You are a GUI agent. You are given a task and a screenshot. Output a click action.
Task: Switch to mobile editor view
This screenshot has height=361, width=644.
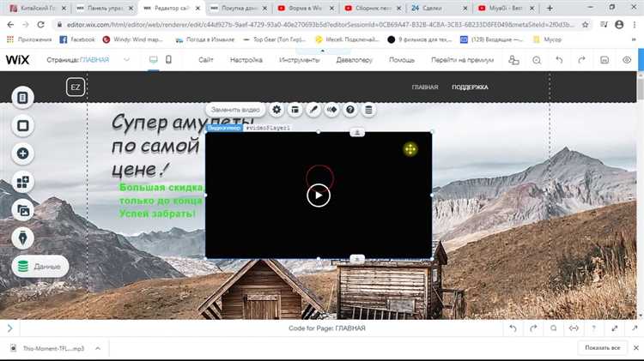point(168,60)
